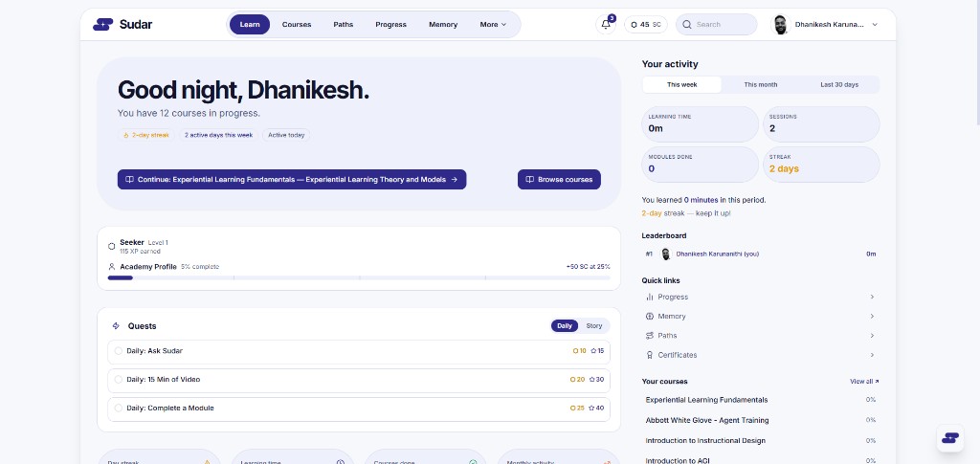This screenshot has width=980, height=464.
Task: Click the 30 star XP for 15 Min of Video
Action: (597, 380)
